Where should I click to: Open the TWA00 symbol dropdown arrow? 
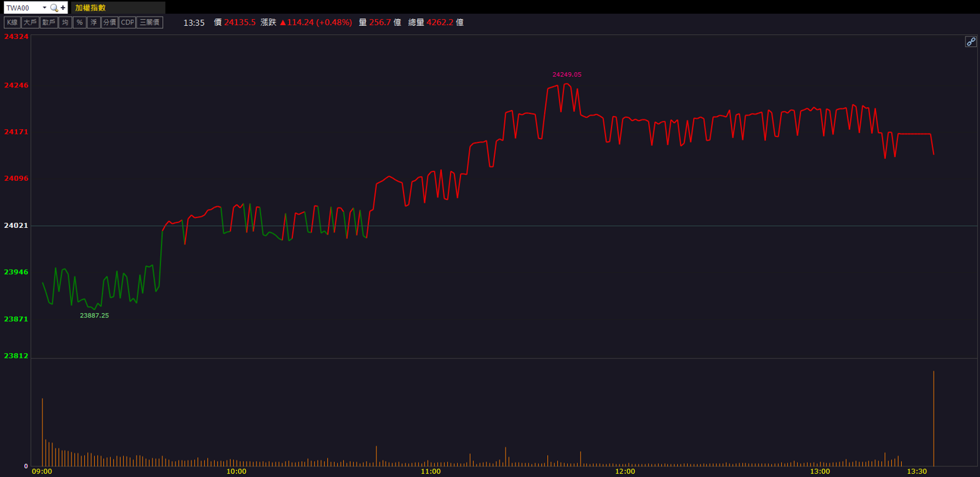point(44,8)
